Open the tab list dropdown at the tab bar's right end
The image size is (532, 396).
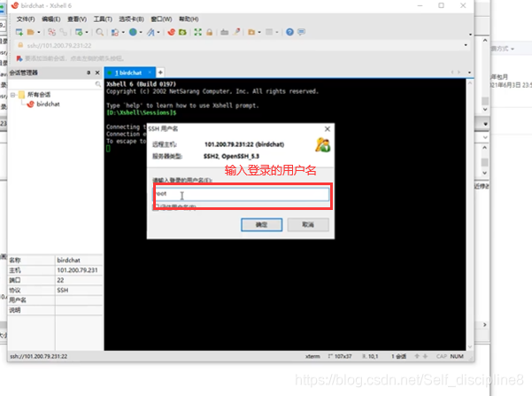click(x=469, y=73)
